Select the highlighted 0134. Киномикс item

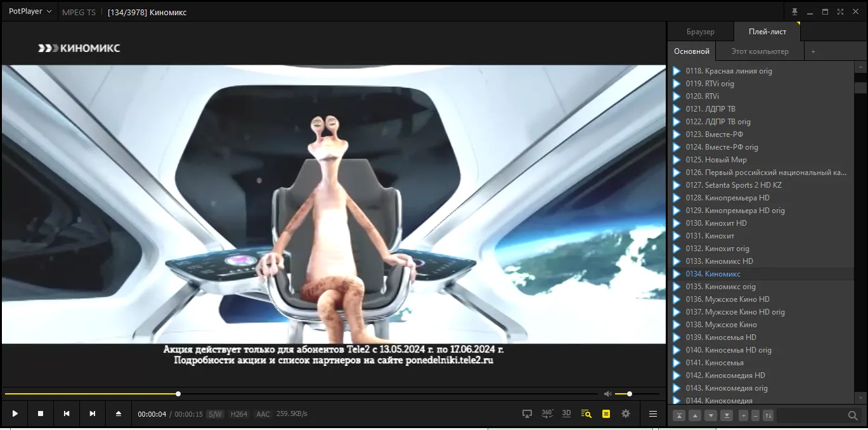coord(761,274)
